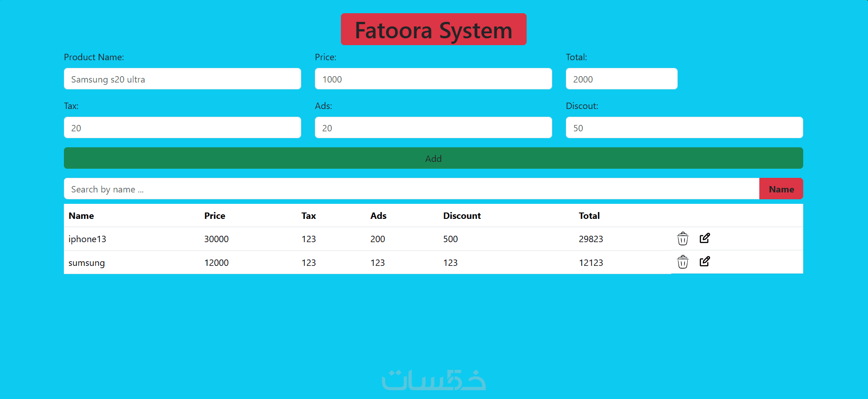Viewport: 868px width, 399px height.
Task: Click the Price column header
Action: (x=214, y=216)
